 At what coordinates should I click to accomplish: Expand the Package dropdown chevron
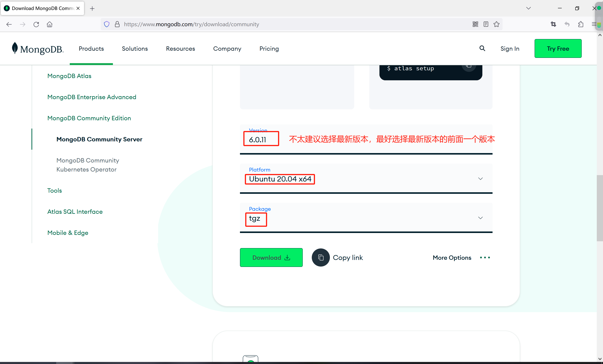(480, 218)
